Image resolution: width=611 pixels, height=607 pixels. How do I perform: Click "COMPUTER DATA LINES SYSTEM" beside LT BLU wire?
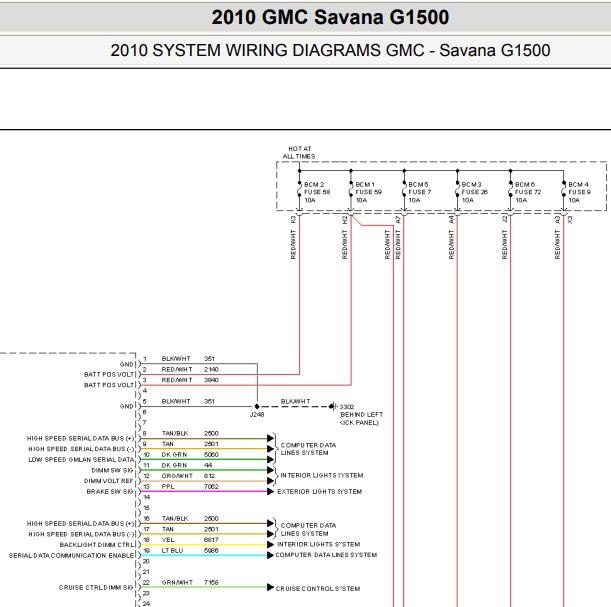tap(326, 555)
